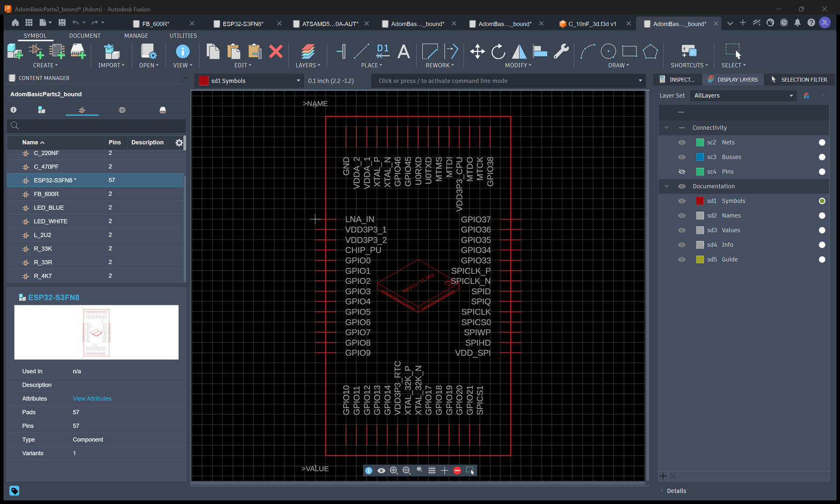Screen dimensions: 840x504
Task: Show the sc4 Pins layer
Action: [681, 172]
